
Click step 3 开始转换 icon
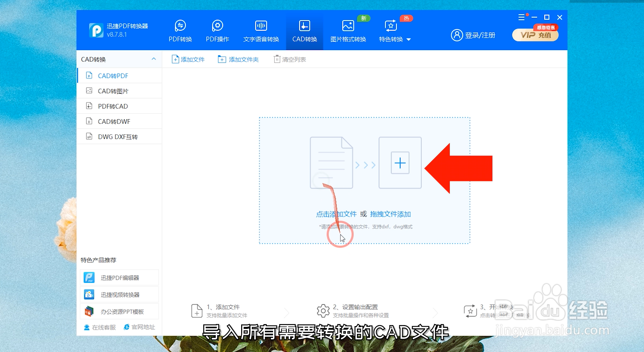(x=470, y=311)
